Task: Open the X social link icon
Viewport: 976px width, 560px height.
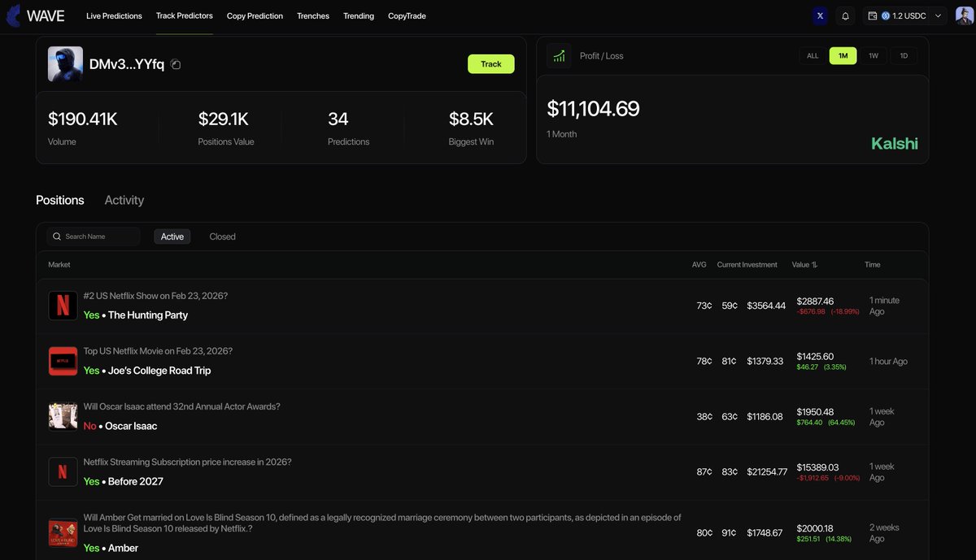Action: pyautogui.click(x=820, y=15)
